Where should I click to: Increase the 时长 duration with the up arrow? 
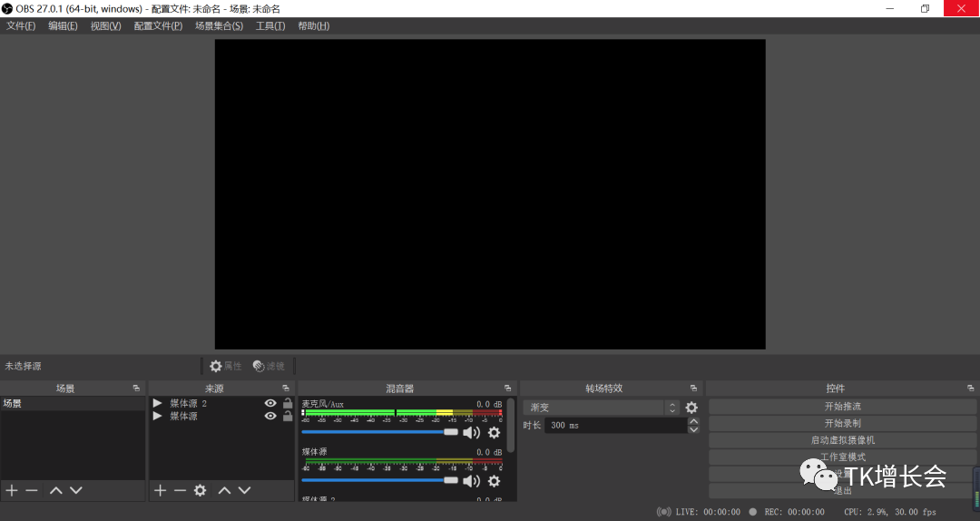693,421
